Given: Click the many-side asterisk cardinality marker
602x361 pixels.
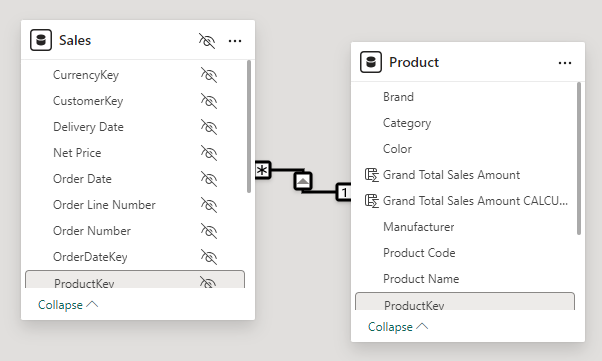Looking at the screenshot, I should (263, 170).
